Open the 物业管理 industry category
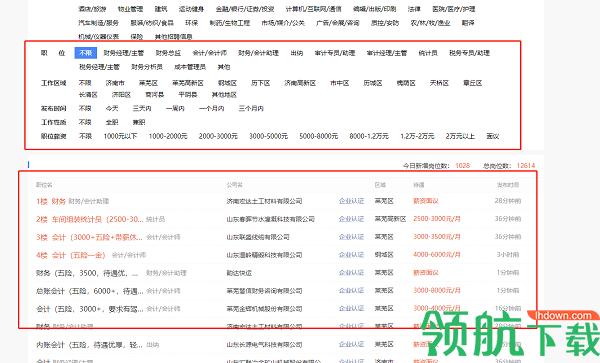Viewport: 600px width, 363px height. [x=130, y=9]
